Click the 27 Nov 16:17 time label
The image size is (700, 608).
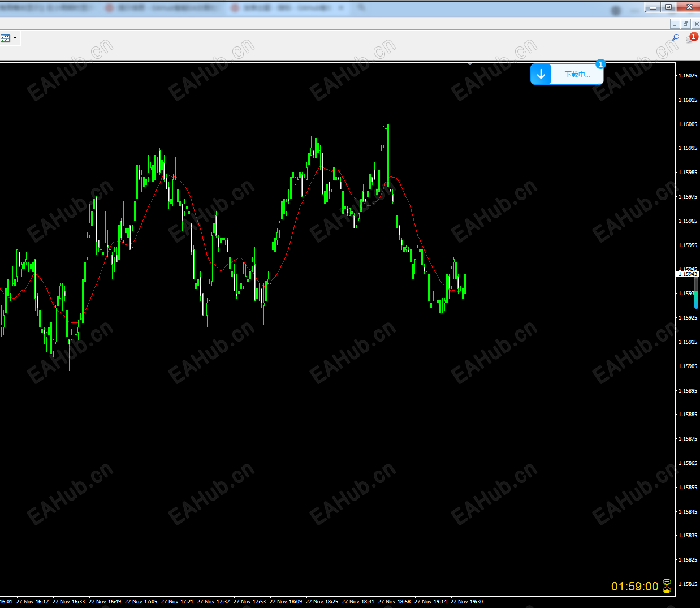[32, 602]
